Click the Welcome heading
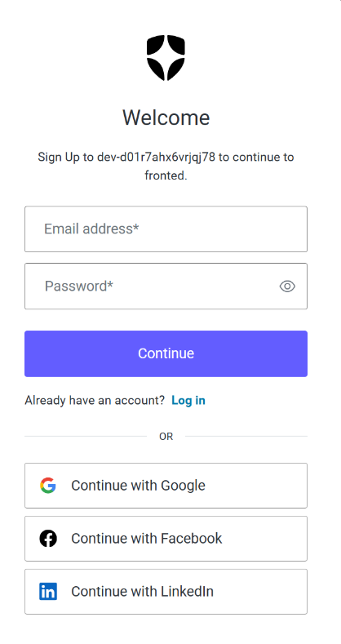 166,118
